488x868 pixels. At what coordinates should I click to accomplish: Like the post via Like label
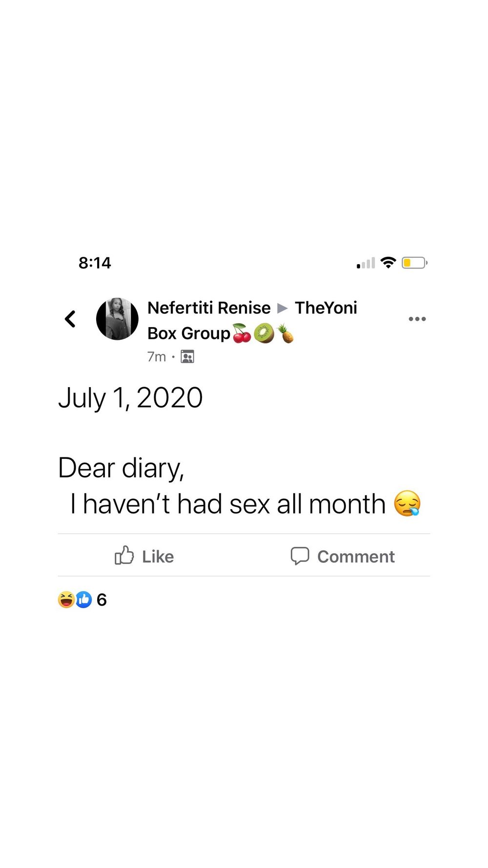158,557
